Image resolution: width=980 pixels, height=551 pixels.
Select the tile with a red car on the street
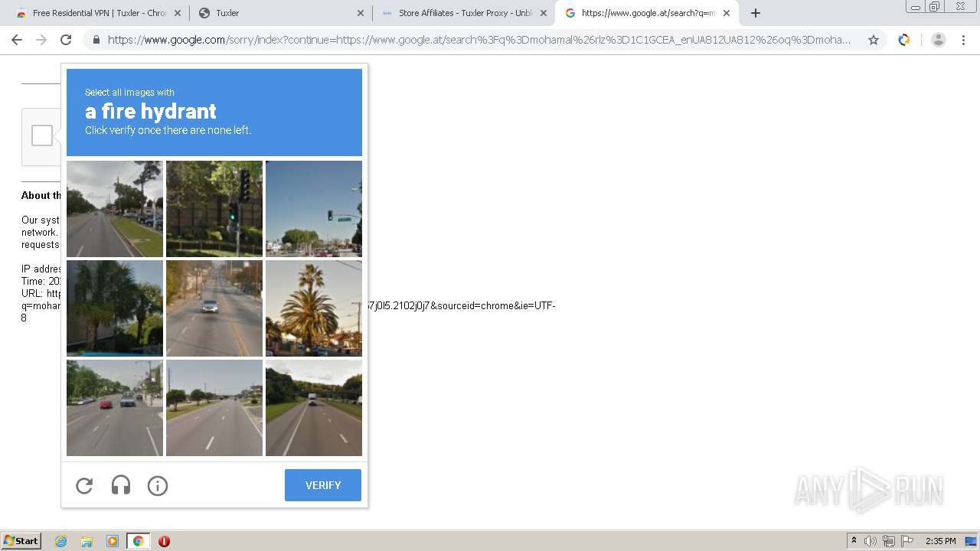tap(115, 408)
